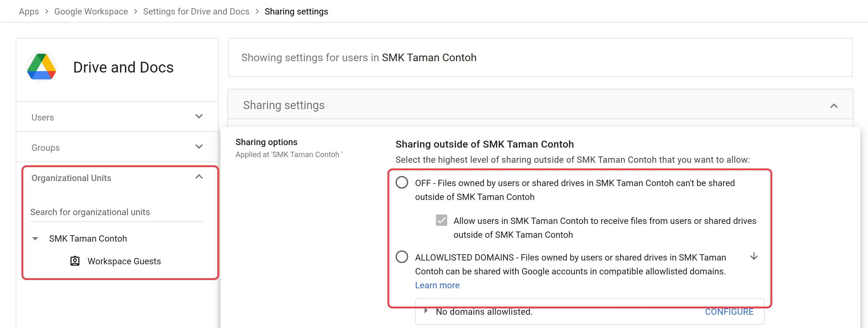Image resolution: width=868 pixels, height=328 pixels.
Task: Collapse the Organizational Units section
Action: 199,177
